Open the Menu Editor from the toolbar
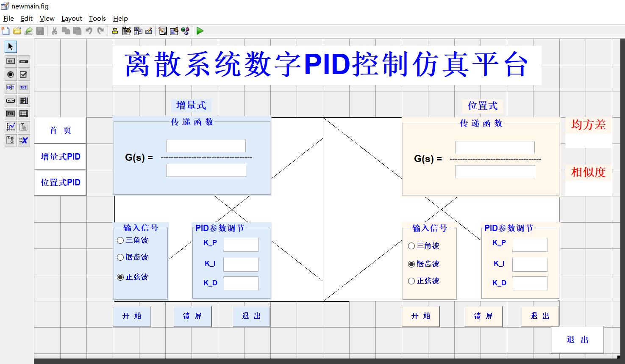 click(126, 30)
